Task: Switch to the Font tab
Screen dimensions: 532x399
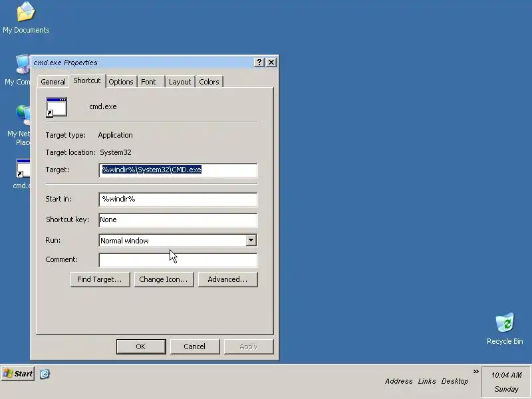Action: point(151,82)
